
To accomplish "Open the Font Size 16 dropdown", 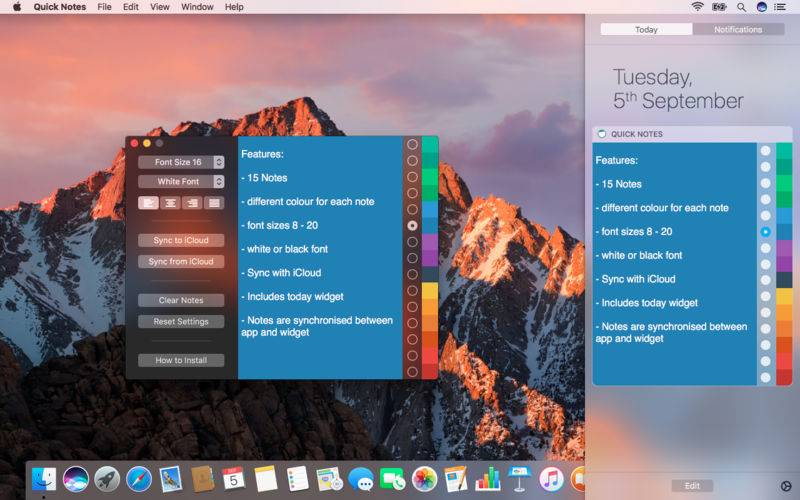I will (181, 162).
